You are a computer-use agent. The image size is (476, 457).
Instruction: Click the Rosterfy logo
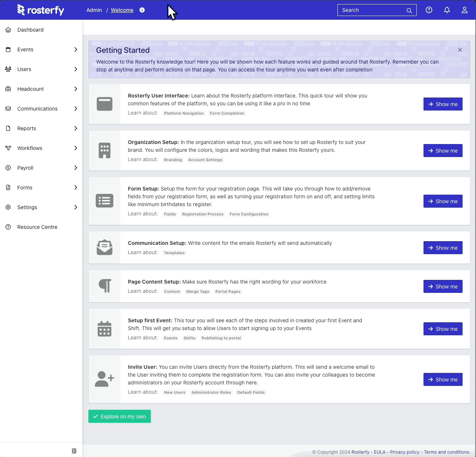41,10
